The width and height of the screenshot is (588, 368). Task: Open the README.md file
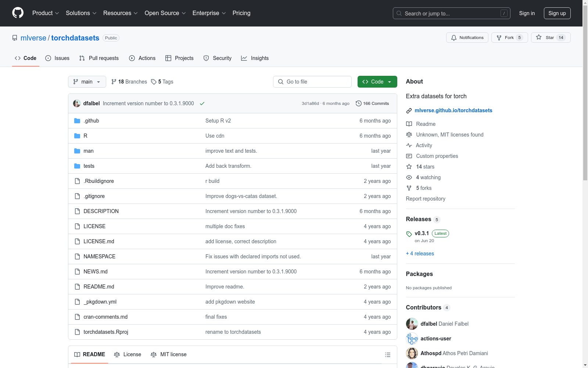click(x=99, y=287)
